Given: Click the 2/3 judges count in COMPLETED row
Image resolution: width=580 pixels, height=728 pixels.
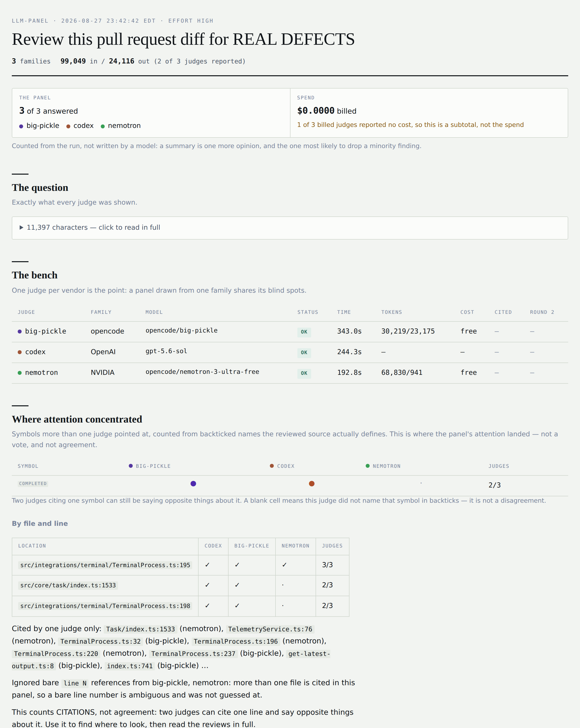Looking at the screenshot, I should (x=494, y=485).
